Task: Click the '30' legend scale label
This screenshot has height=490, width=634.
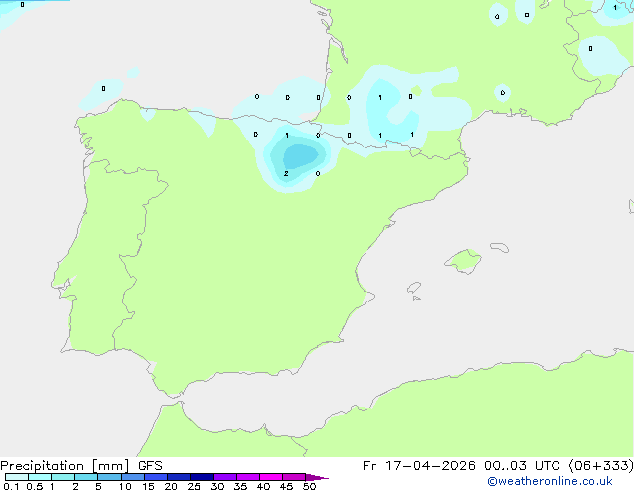Action: point(217,486)
